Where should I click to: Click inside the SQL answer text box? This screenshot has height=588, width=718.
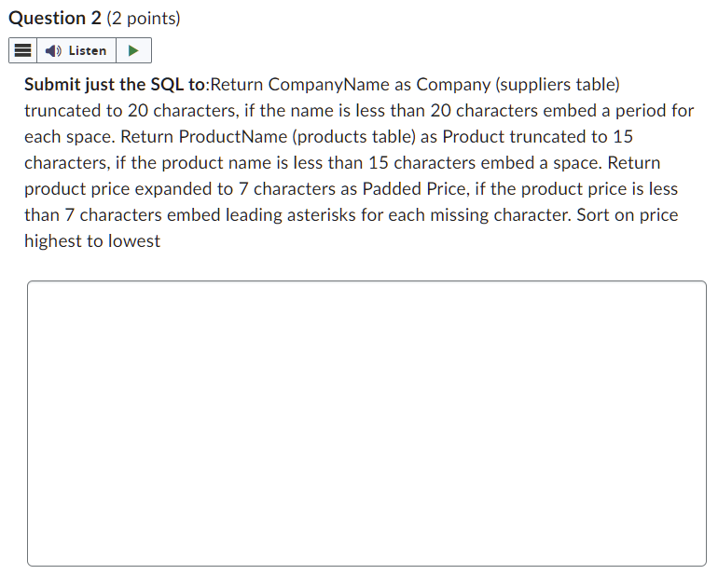coord(366,423)
